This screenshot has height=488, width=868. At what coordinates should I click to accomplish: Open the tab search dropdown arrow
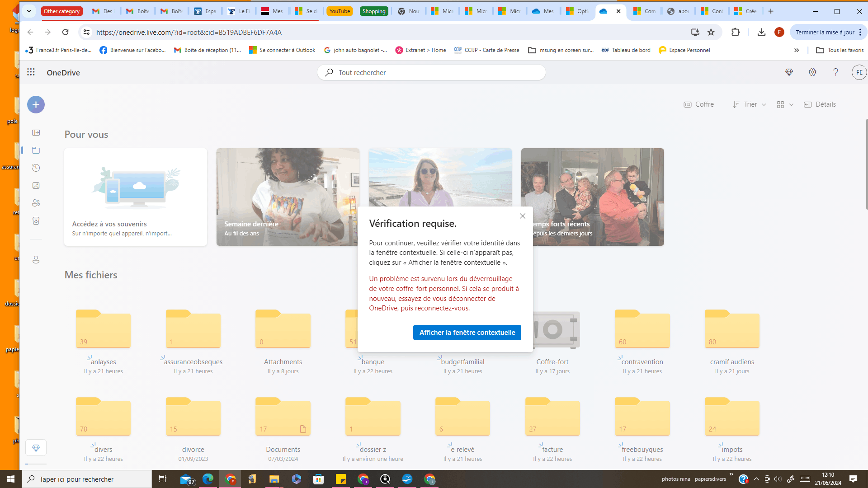[x=29, y=11]
